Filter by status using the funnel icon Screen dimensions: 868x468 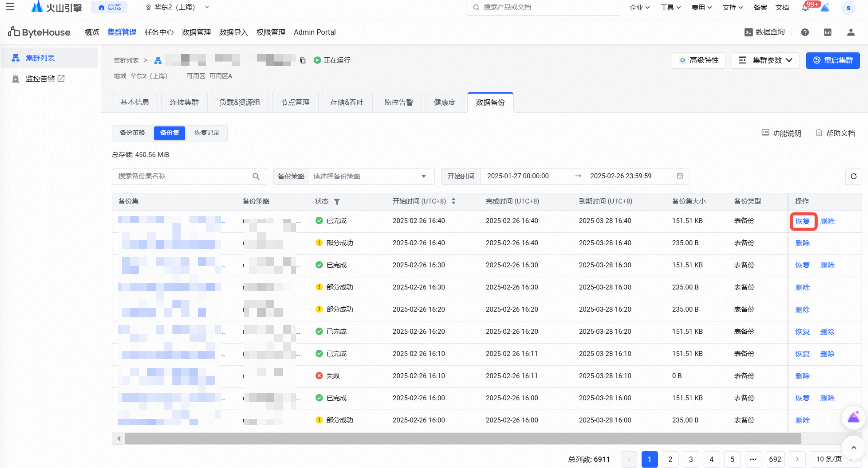click(x=337, y=202)
